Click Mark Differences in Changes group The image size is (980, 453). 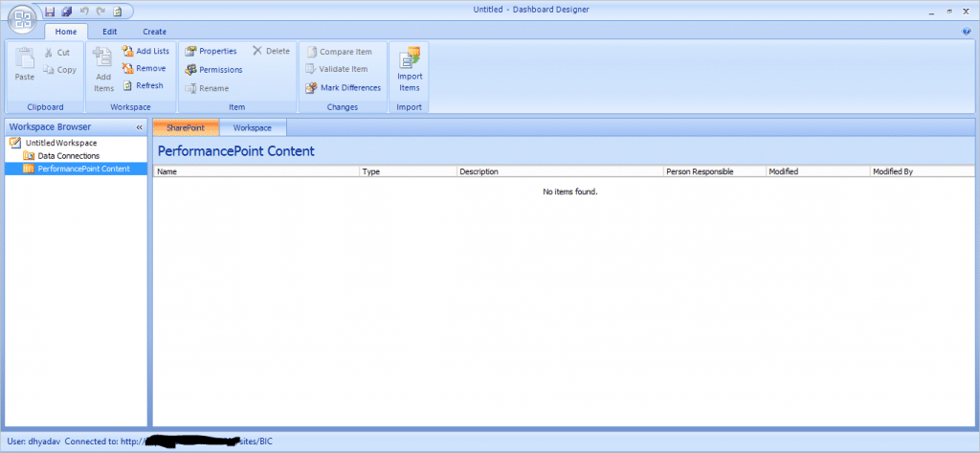point(343,87)
